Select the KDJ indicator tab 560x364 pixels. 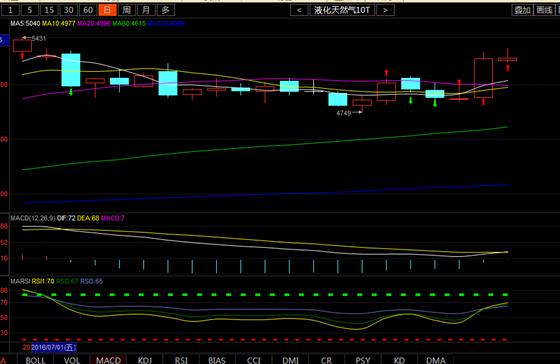145,360
